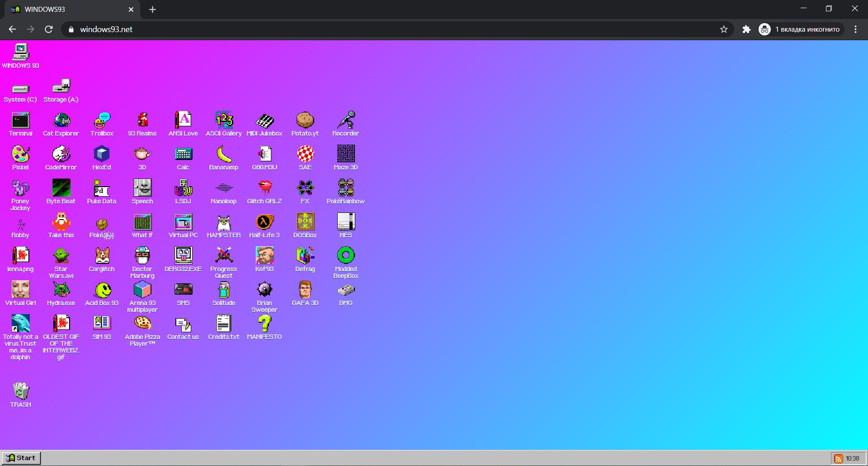This screenshot has height=466, width=868.
Task: Launch the Virtual PC icon
Action: [x=183, y=226]
